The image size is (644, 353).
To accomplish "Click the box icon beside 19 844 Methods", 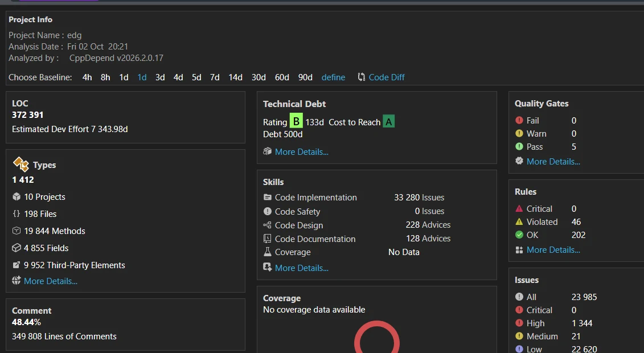I will (x=17, y=231).
